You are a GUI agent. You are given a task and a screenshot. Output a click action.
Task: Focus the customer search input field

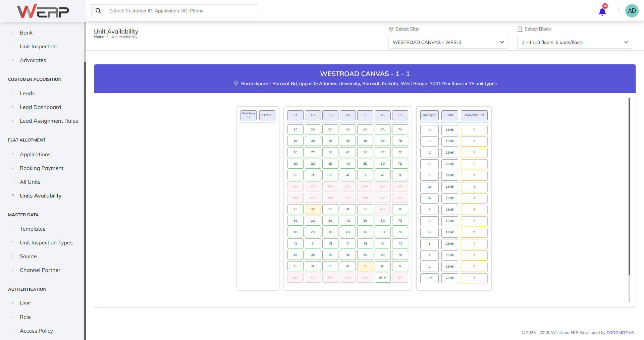click(x=182, y=11)
